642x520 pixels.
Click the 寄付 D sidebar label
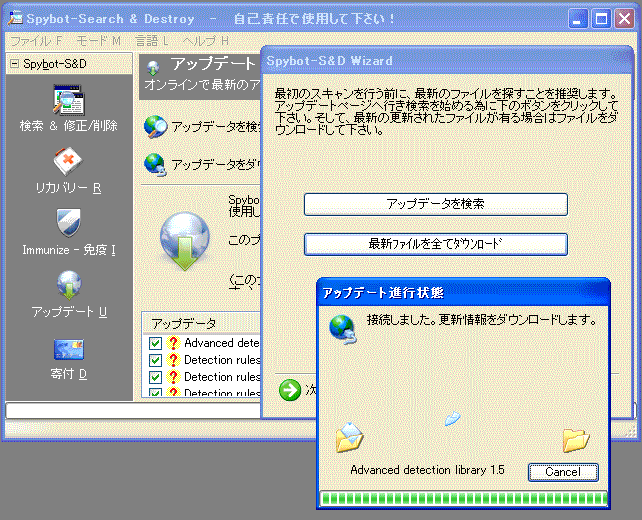69,373
